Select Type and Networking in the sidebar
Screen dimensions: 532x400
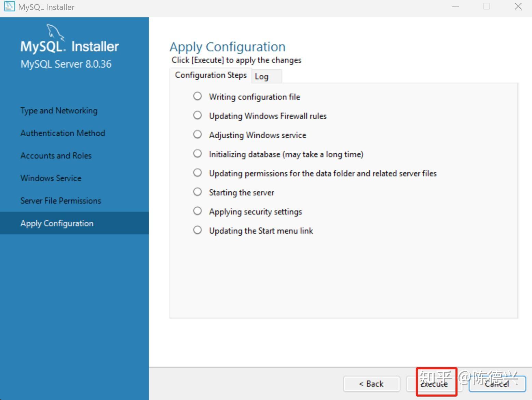59,110
